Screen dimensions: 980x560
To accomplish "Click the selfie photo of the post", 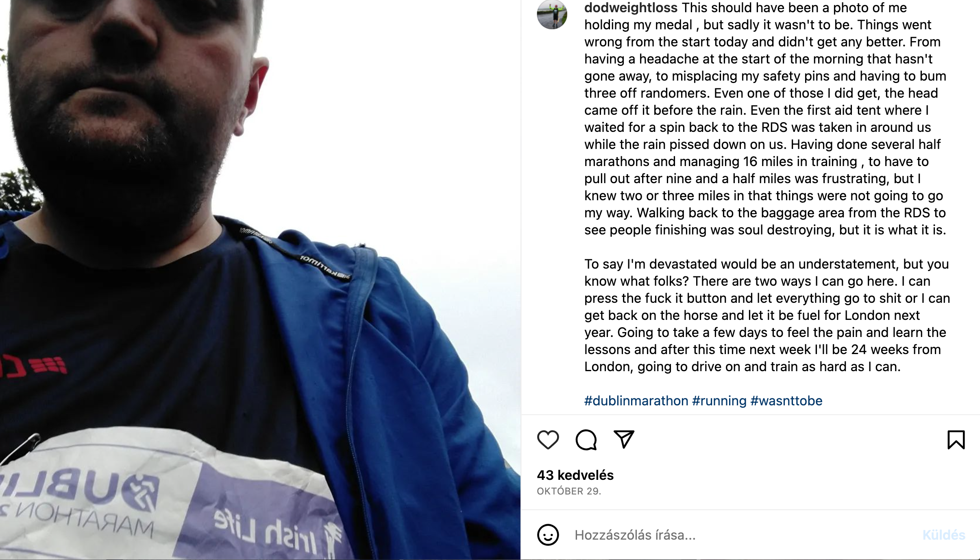I will (x=260, y=280).
